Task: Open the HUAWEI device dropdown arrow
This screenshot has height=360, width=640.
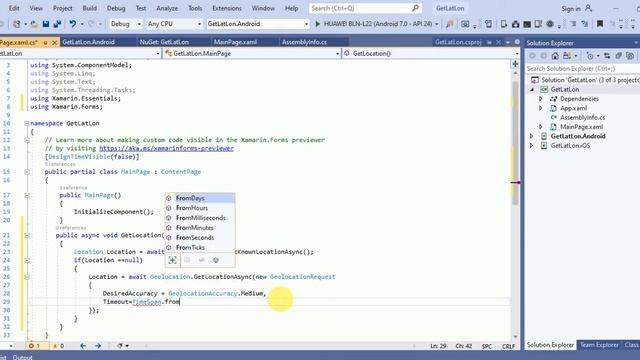Action: click(x=437, y=24)
